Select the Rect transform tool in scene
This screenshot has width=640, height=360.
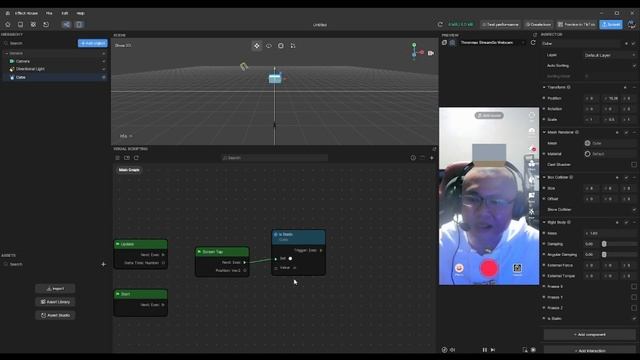[293, 46]
